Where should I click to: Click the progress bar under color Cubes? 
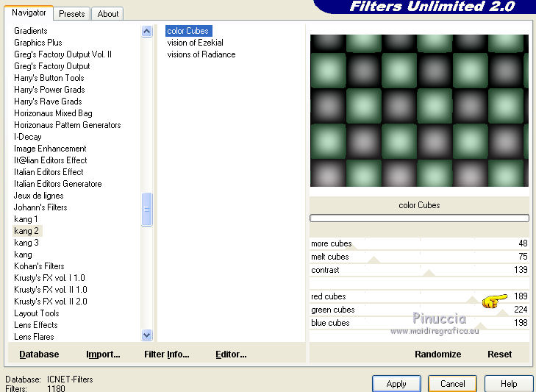419,218
